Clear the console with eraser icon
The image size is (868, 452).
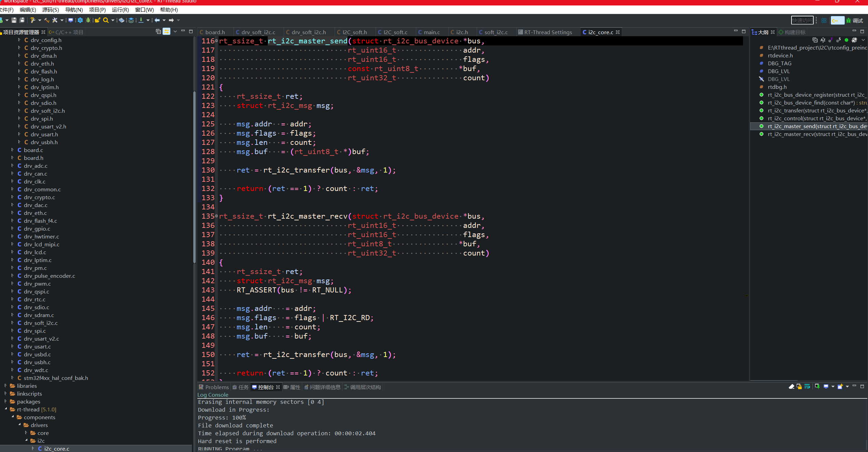pyautogui.click(x=792, y=386)
